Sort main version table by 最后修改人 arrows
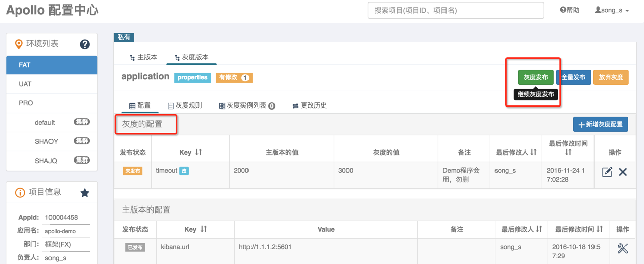Image resolution: width=644 pixels, height=264 pixels. 539,229
